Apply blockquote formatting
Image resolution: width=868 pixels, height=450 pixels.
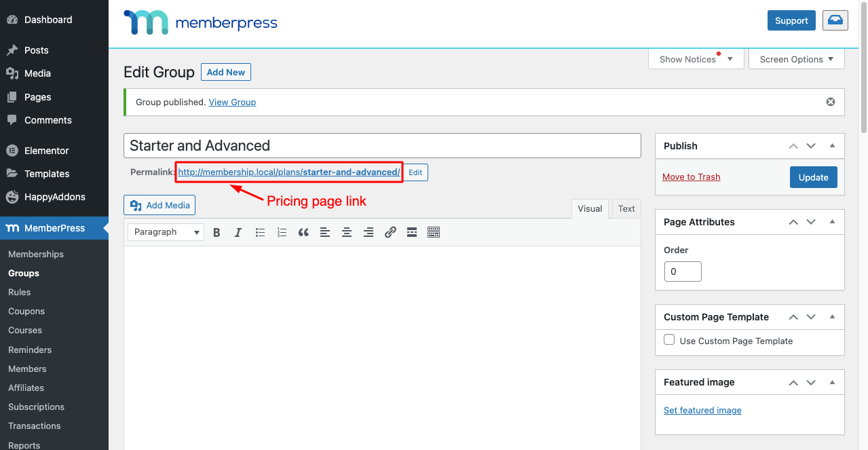click(303, 232)
